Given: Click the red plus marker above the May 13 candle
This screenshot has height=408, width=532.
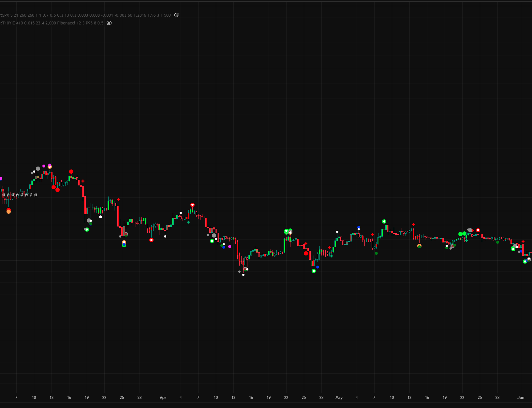Looking at the screenshot, I should coord(413,225).
